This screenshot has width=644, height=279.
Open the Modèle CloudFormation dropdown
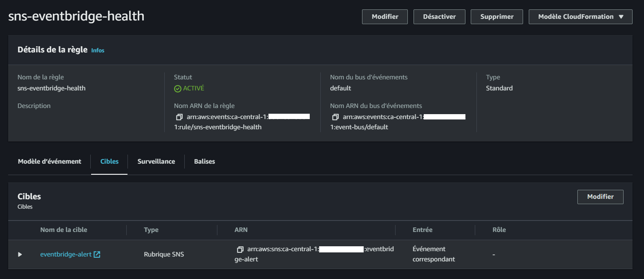pyautogui.click(x=580, y=17)
